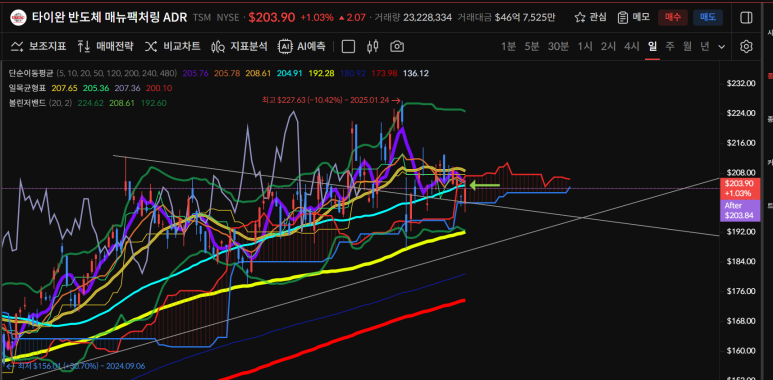Open 비교차트 compare chart
773x380 pixels.
click(173, 47)
